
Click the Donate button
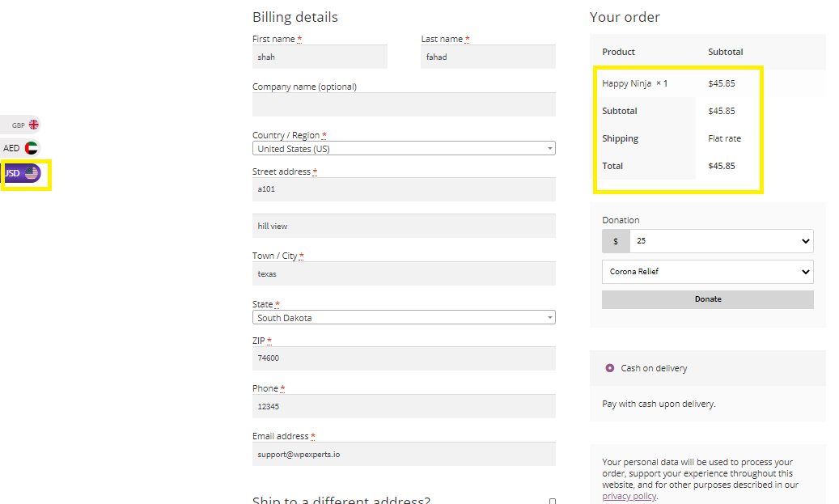click(x=707, y=299)
